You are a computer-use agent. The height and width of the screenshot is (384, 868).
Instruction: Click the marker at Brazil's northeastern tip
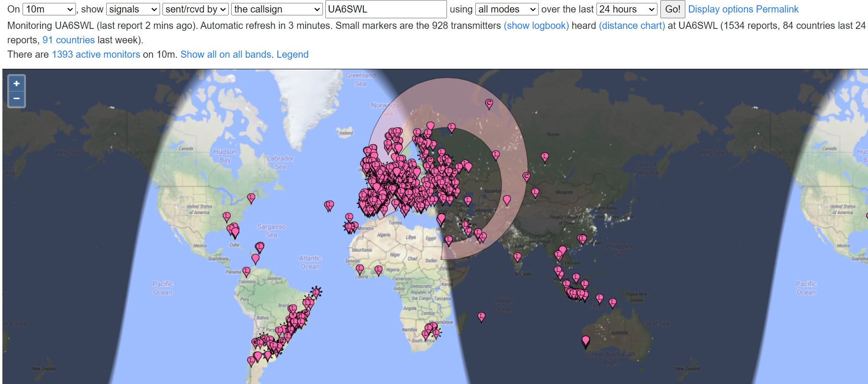(316, 293)
